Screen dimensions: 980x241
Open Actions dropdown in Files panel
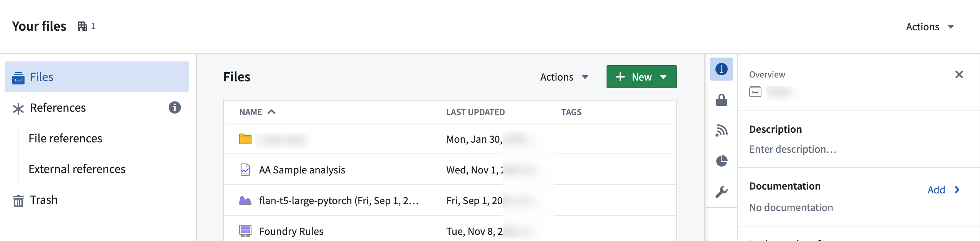point(564,77)
